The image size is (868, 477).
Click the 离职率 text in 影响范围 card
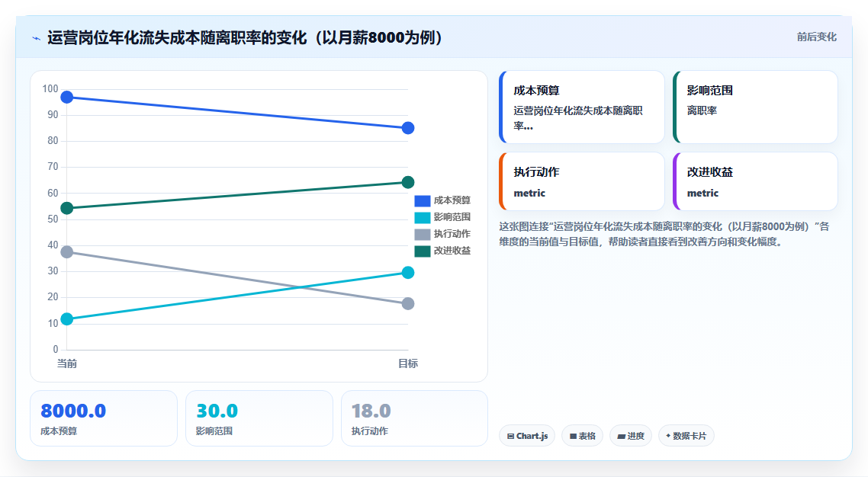click(702, 110)
